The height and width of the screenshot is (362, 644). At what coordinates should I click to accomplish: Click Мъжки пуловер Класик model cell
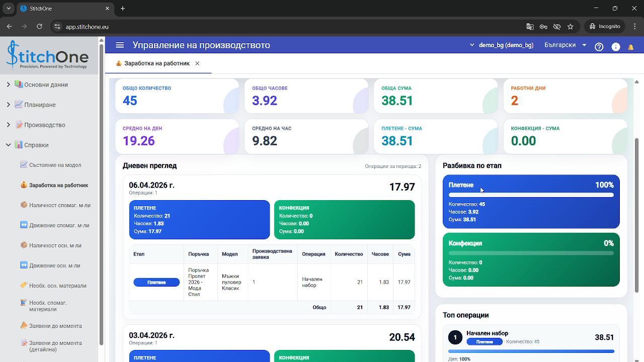232,282
